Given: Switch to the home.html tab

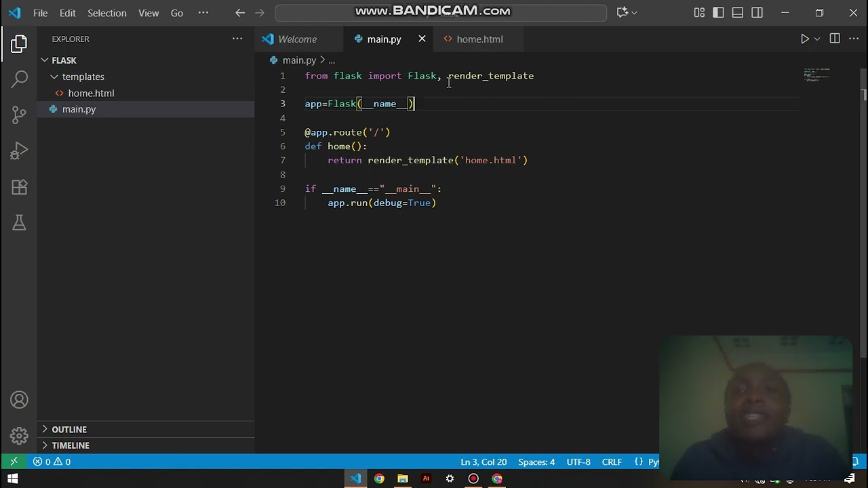Looking at the screenshot, I should point(479,39).
